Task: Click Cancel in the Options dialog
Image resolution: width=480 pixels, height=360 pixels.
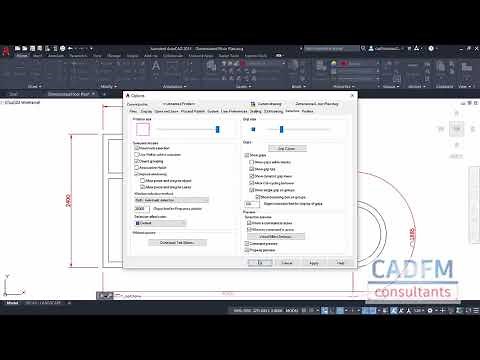Action: [x=287, y=263]
